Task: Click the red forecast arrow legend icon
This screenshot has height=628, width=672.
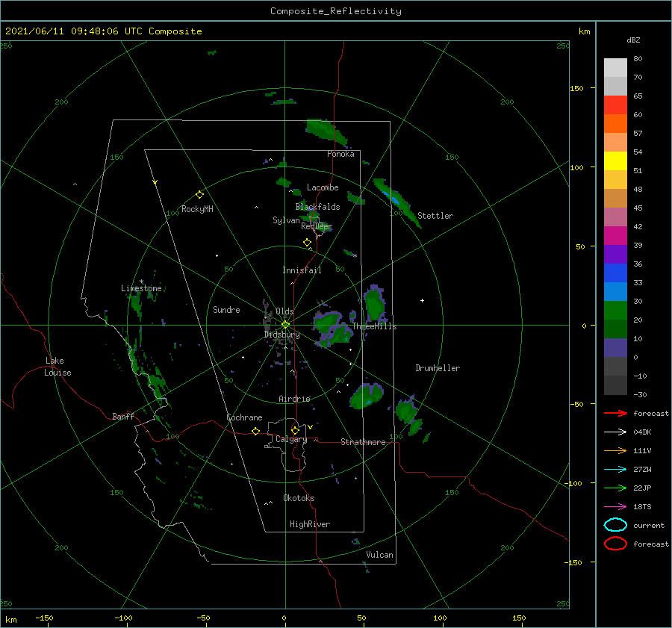Action: pyautogui.click(x=615, y=413)
